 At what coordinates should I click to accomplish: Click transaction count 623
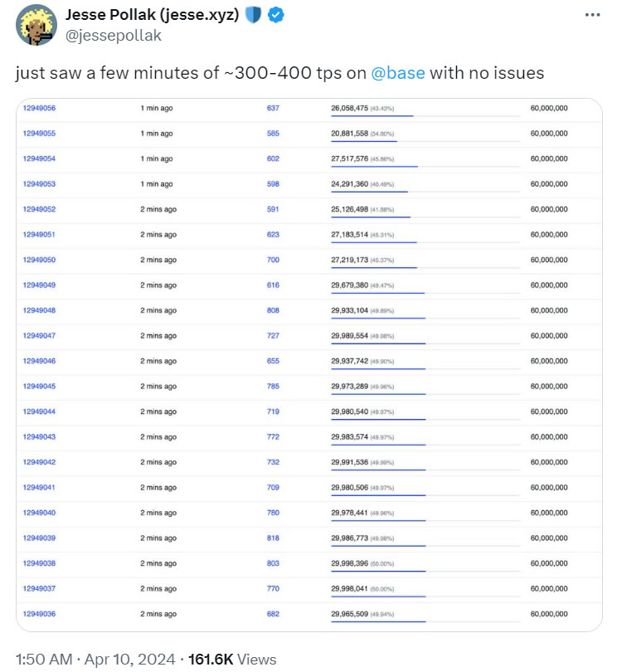click(x=273, y=235)
